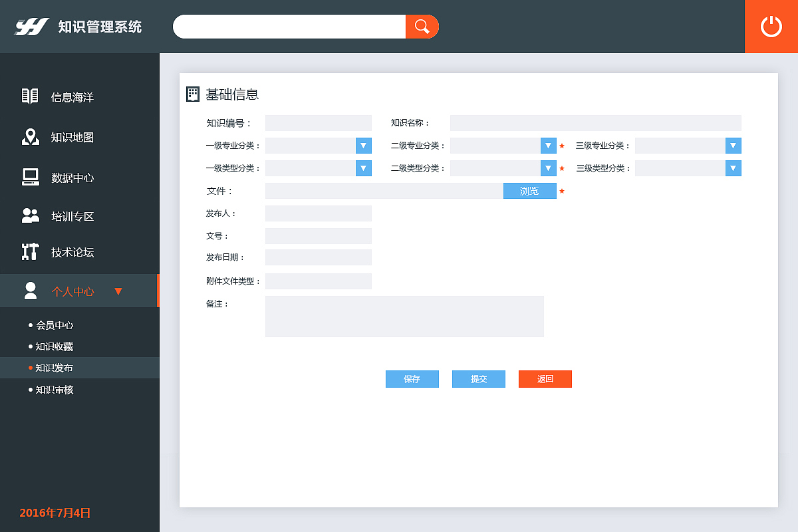The width and height of the screenshot is (798, 532).
Task: Click the power logout icon top right
Action: coord(771,27)
